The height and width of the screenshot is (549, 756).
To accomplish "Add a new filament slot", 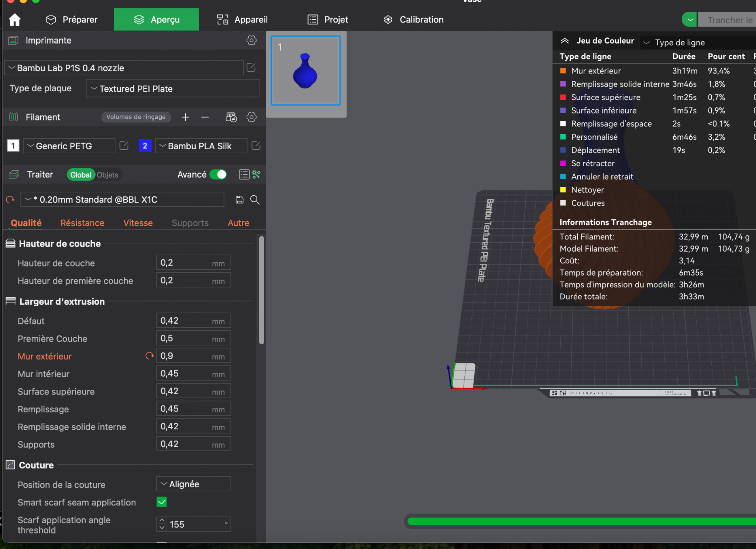I will point(185,117).
